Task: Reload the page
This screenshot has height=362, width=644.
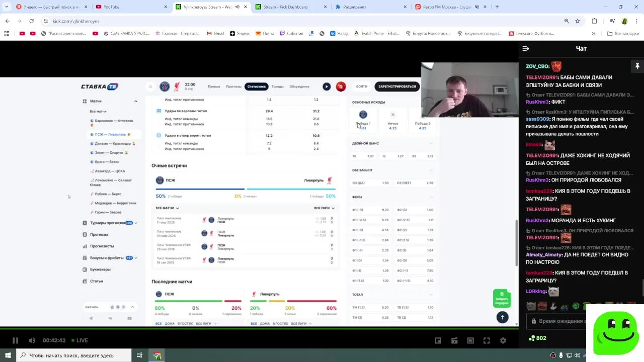Action: click(x=31, y=21)
